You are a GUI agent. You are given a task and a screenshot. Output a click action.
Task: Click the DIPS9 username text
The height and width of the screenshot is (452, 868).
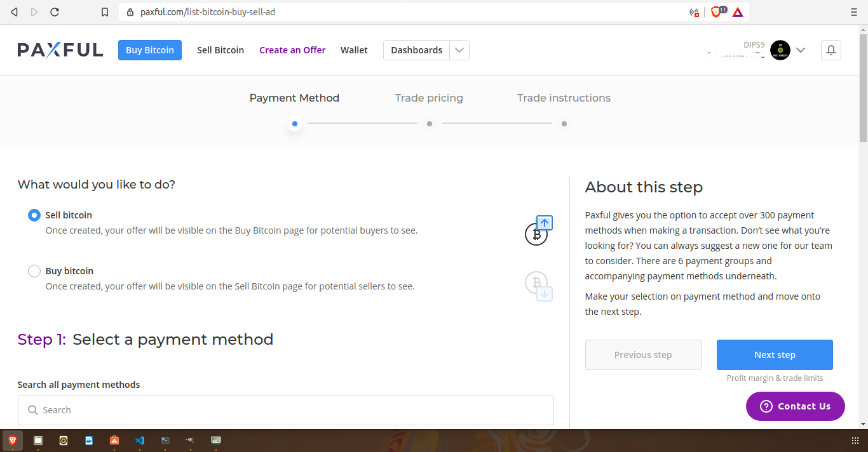(754, 44)
